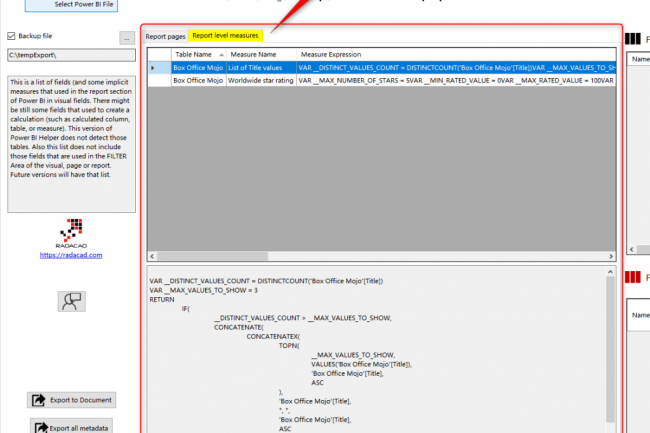Click the expression box scroll up arrow
650x433 pixels.
(x=610, y=272)
